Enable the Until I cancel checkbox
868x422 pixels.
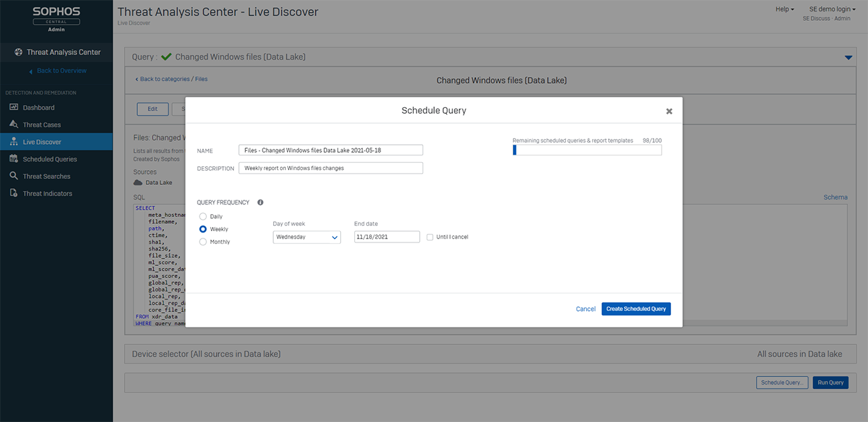pyautogui.click(x=430, y=237)
